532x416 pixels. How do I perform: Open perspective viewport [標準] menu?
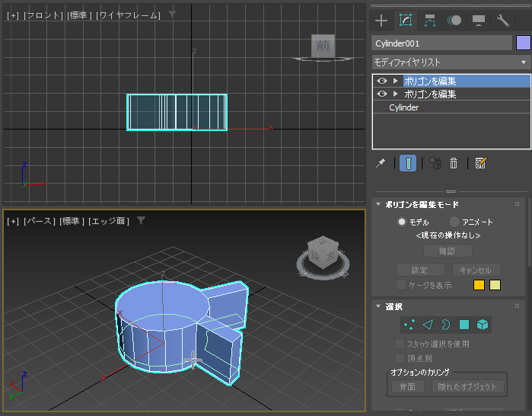pos(72,221)
